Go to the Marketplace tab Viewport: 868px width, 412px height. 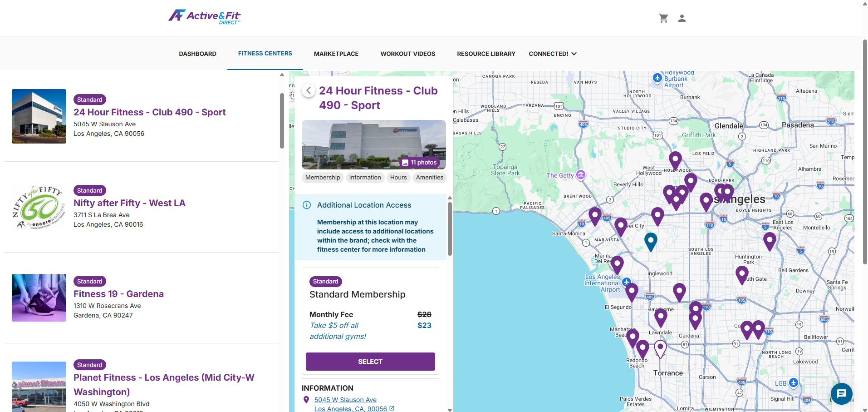point(336,54)
